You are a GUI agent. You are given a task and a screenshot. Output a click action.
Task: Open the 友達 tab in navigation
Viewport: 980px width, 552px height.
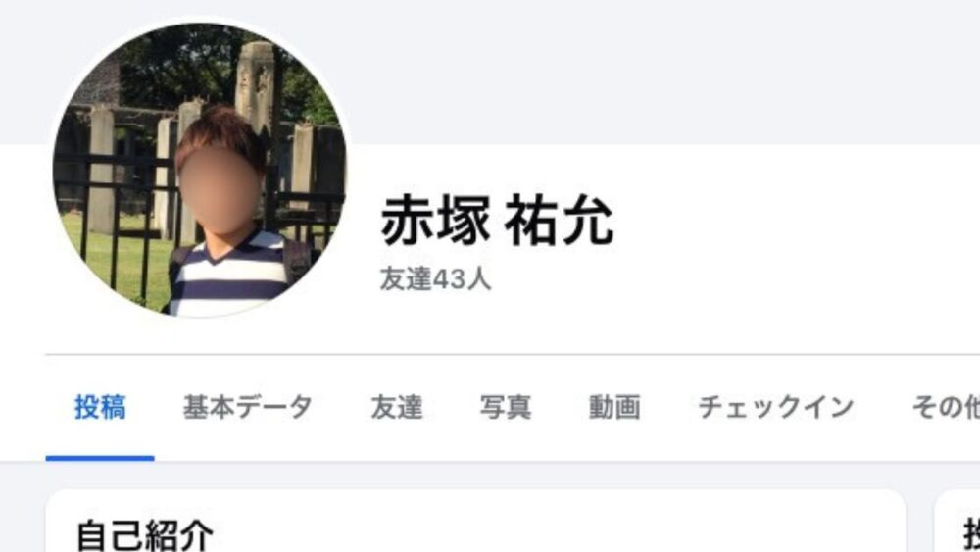pos(397,407)
